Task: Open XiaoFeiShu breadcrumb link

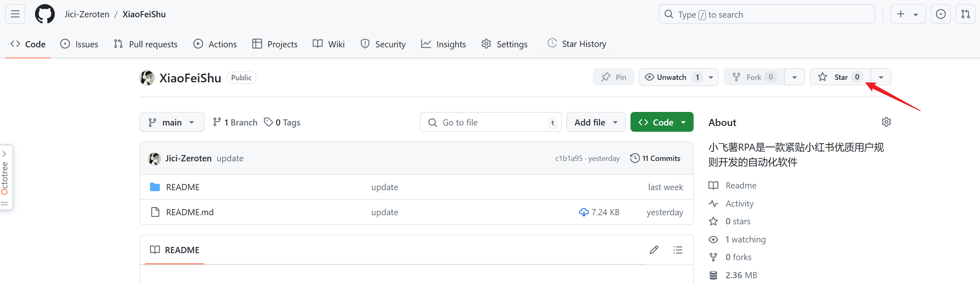Action: pyautogui.click(x=144, y=14)
